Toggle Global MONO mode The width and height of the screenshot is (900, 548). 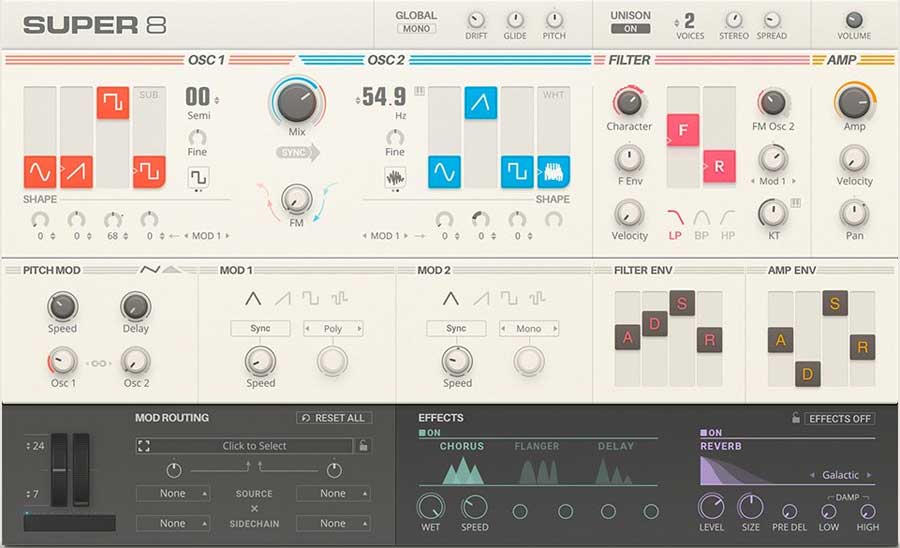click(x=416, y=29)
